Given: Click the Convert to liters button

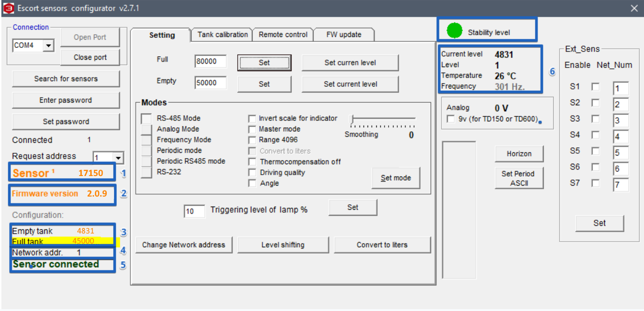Looking at the screenshot, I should point(382,245).
